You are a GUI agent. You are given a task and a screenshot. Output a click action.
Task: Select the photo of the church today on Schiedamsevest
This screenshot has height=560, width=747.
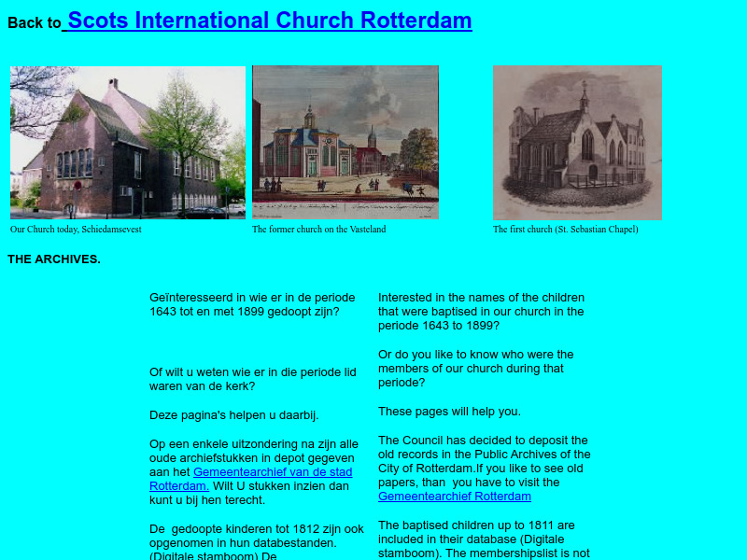pyautogui.click(x=128, y=143)
